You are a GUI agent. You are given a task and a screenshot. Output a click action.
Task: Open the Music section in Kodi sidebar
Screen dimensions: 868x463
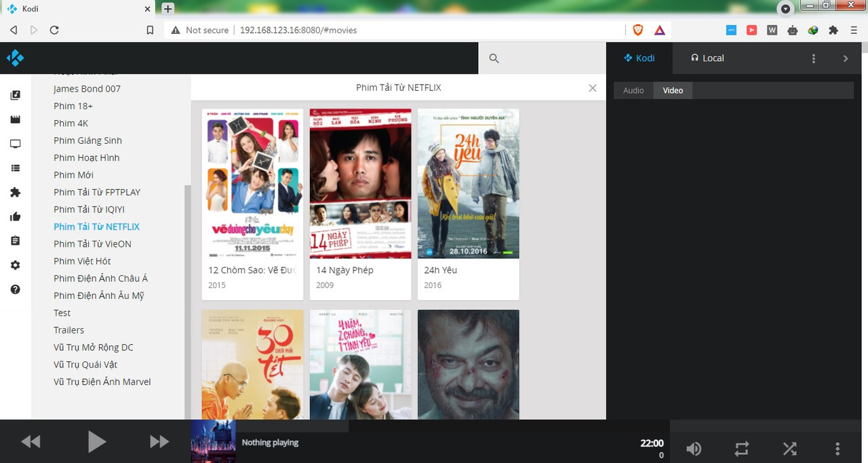click(x=15, y=95)
